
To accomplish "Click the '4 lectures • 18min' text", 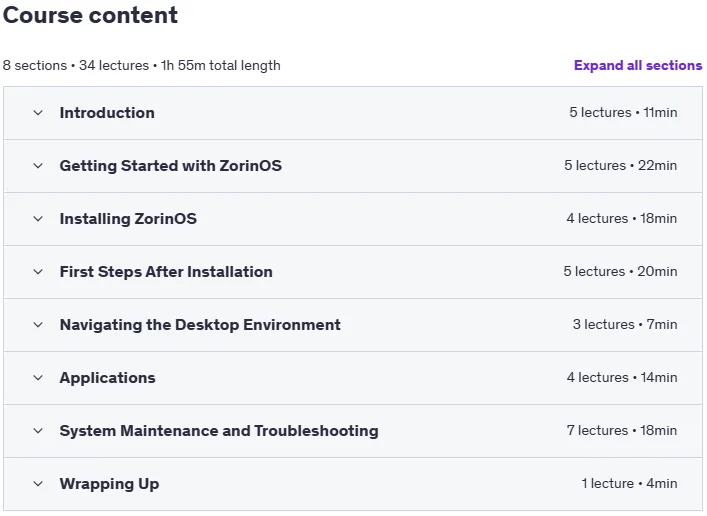I will click(x=622, y=218).
